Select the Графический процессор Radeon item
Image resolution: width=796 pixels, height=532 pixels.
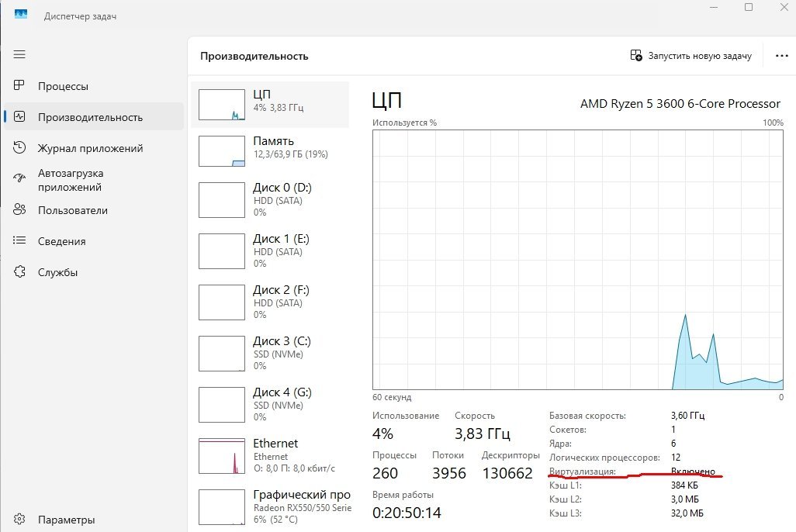(270, 508)
